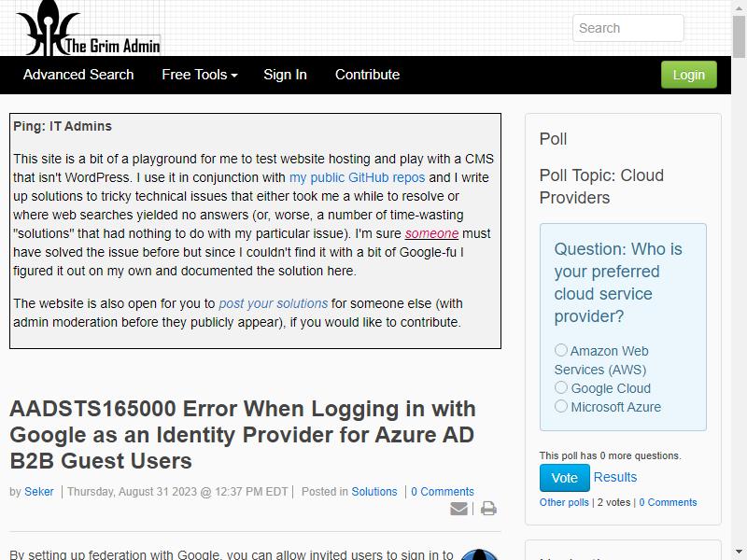Screen dimensions: 747x560
Task: Open my public GitHub repos link
Action: [357, 177]
